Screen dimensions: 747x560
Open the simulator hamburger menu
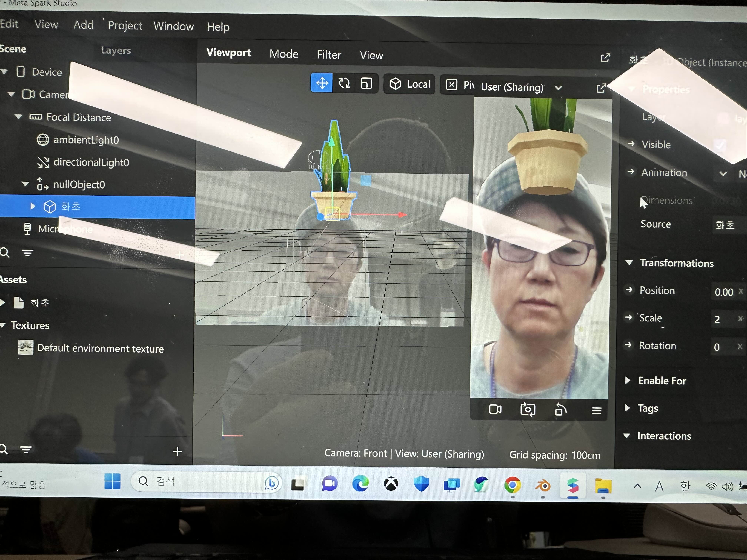click(x=596, y=411)
